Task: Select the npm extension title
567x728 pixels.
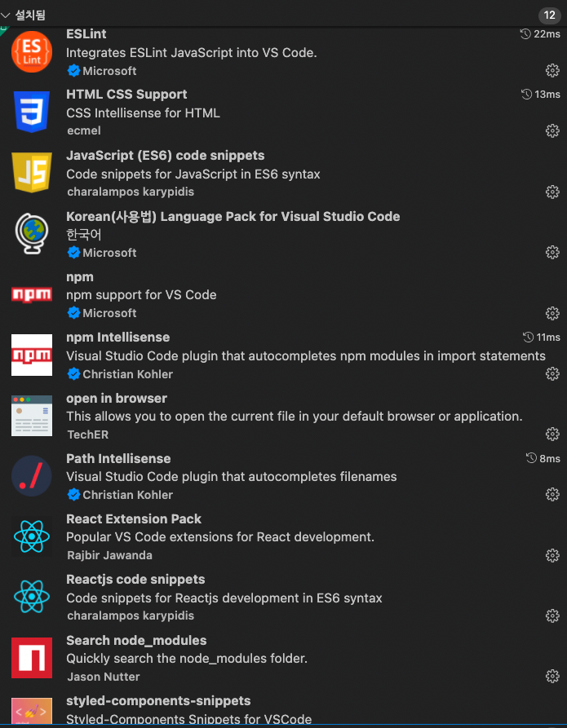Action: pyautogui.click(x=80, y=277)
